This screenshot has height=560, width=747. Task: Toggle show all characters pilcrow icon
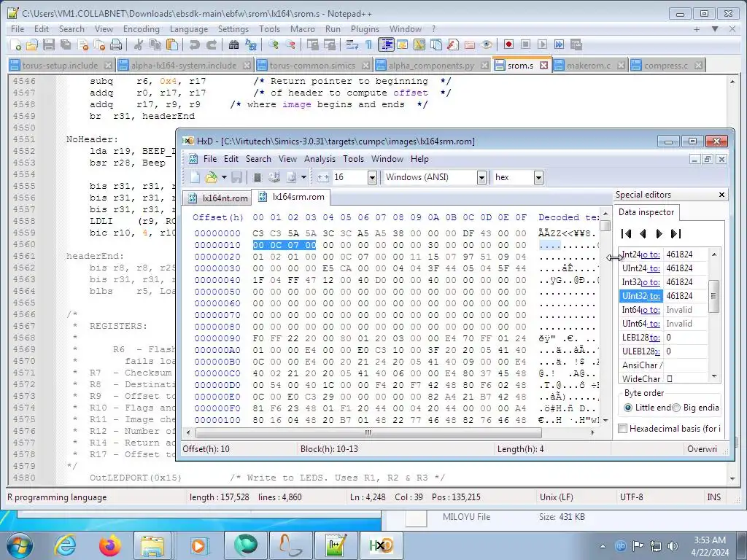[x=368, y=44]
